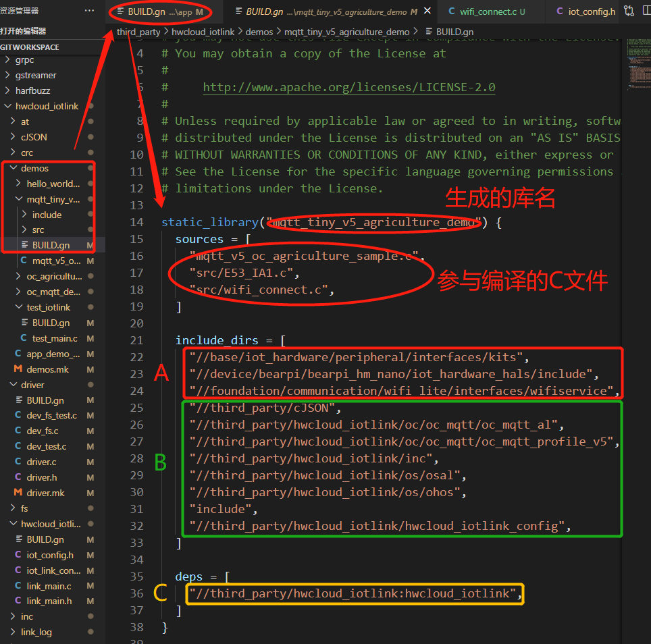The height and width of the screenshot is (644, 651).
Task: Place cursor on "src/wifi_connect.c" source line
Action: pyautogui.click(x=261, y=290)
